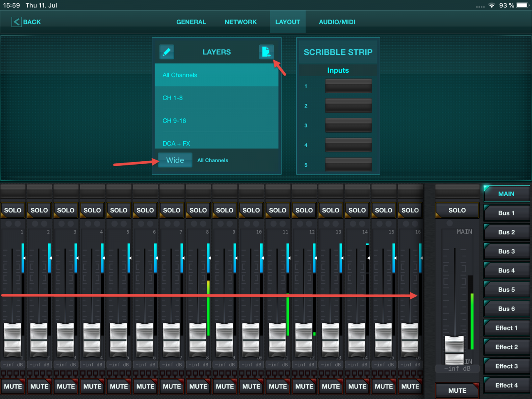
Task: Solo channel 16
Action: point(410,210)
